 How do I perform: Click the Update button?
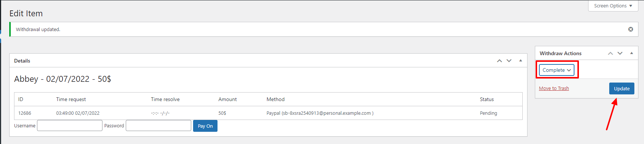click(622, 88)
